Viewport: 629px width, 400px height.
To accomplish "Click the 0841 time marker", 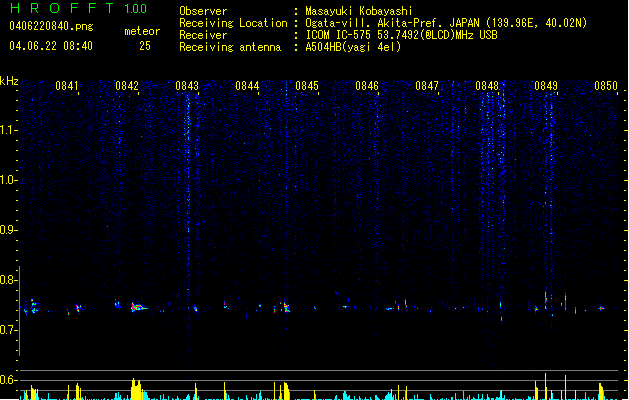I will pos(67,86).
